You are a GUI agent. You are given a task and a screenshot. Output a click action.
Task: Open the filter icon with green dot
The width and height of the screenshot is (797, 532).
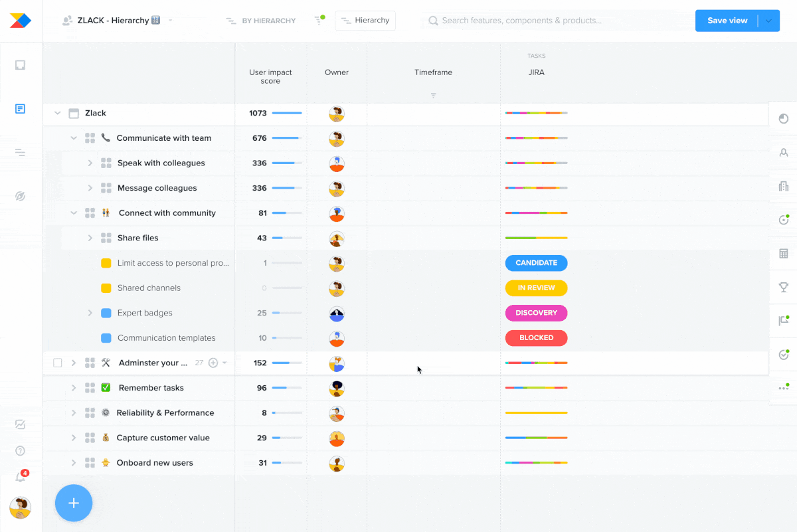tap(319, 20)
